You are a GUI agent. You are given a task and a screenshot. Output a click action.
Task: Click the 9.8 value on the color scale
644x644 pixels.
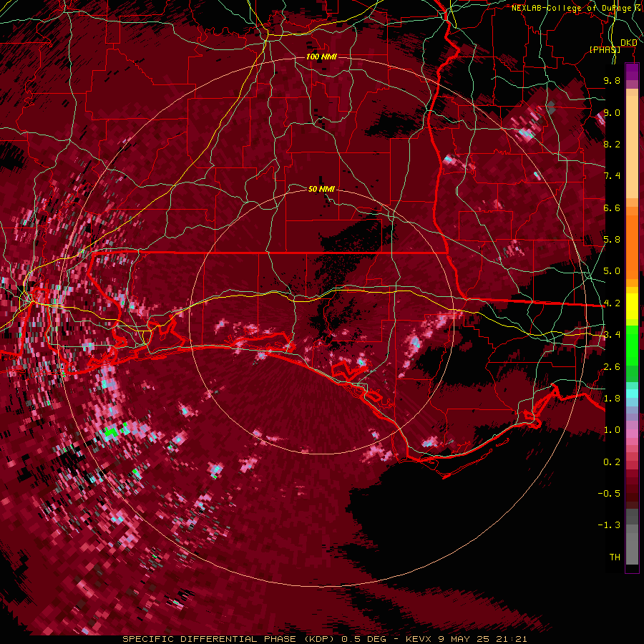612,80
